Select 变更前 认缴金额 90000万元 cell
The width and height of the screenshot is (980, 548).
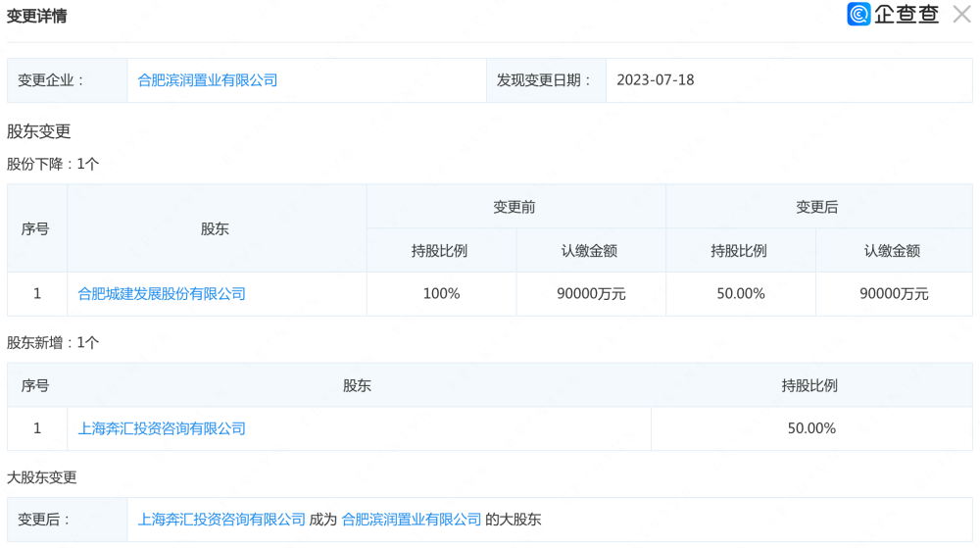(591, 294)
